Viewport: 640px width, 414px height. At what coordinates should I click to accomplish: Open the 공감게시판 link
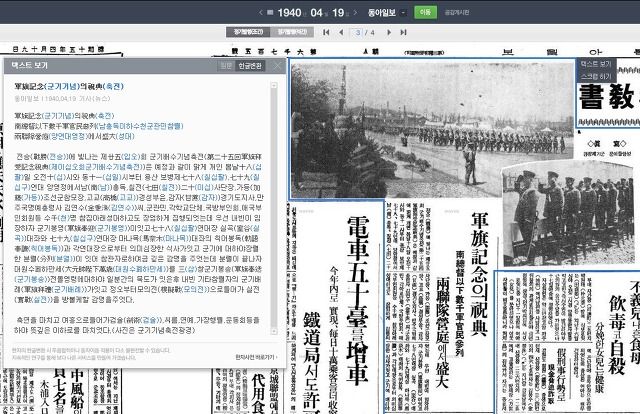(457, 13)
